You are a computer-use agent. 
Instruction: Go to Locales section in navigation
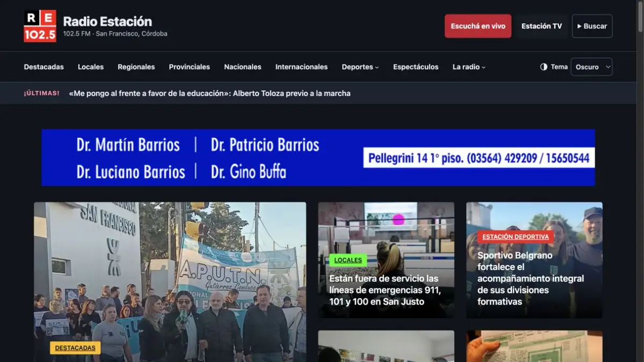(x=91, y=67)
